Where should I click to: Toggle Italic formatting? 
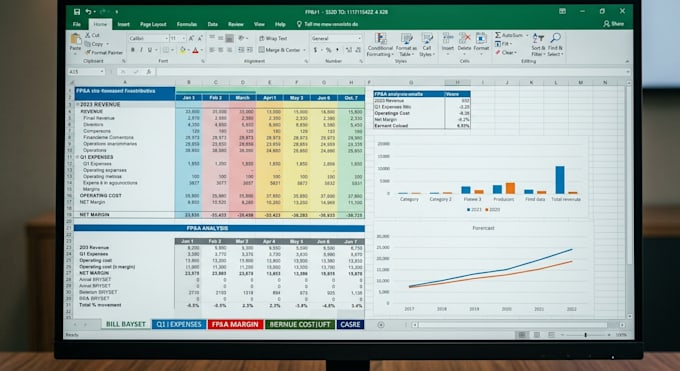click(141, 50)
